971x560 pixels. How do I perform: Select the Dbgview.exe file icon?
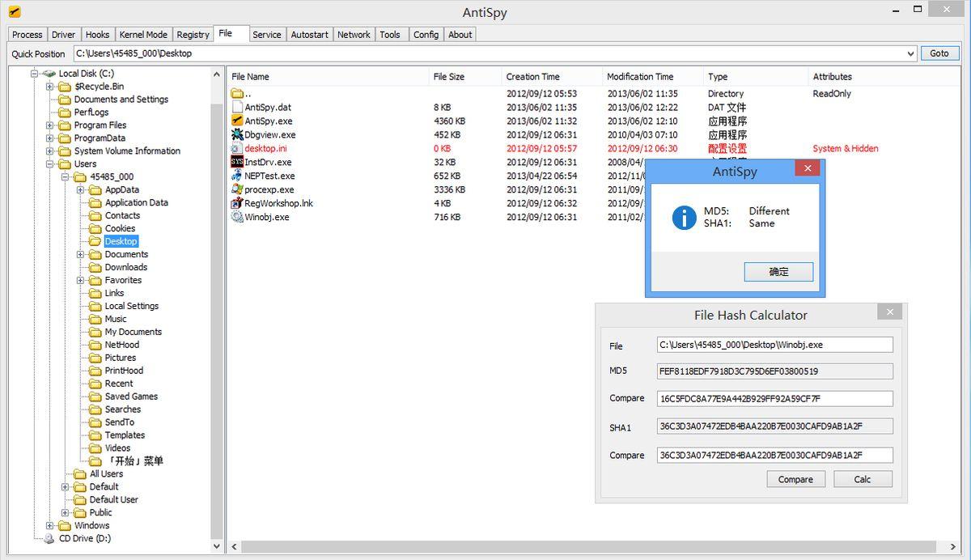[x=237, y=134]
